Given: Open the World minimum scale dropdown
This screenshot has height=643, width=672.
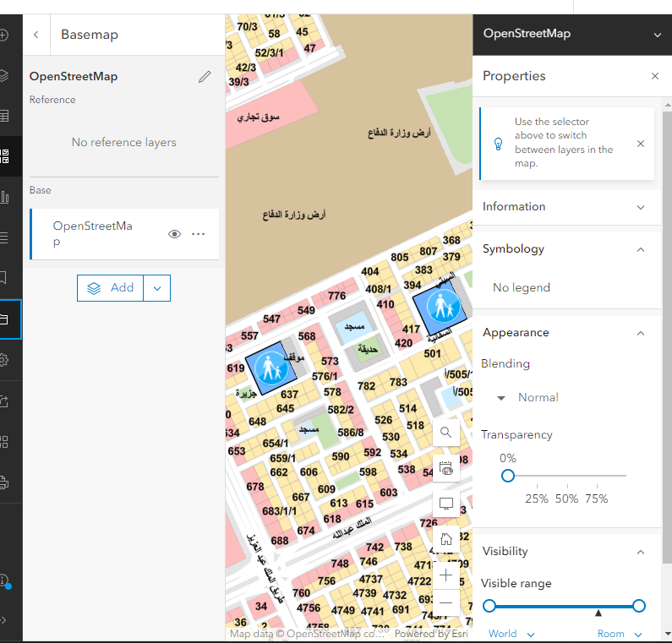Looking at the screenshot, I should pyautogui.click(x=511, y=634).
